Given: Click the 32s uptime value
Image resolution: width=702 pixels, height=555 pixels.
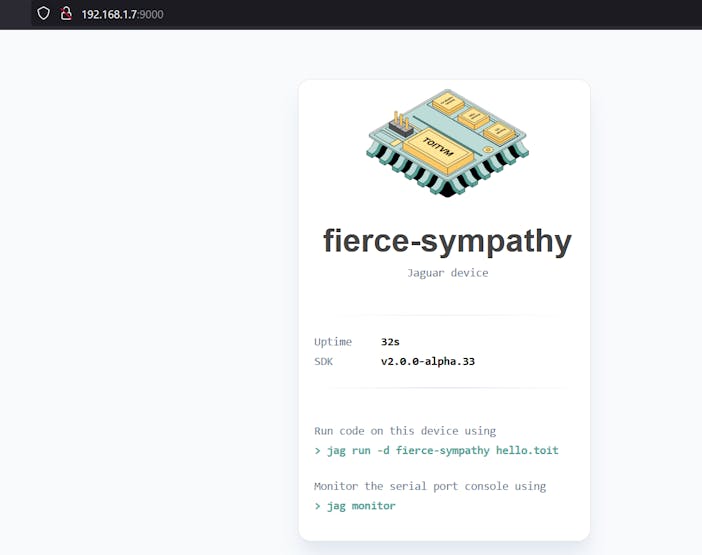Looking at the screenshot, I should pyautogui.click(x=391, y=342).
